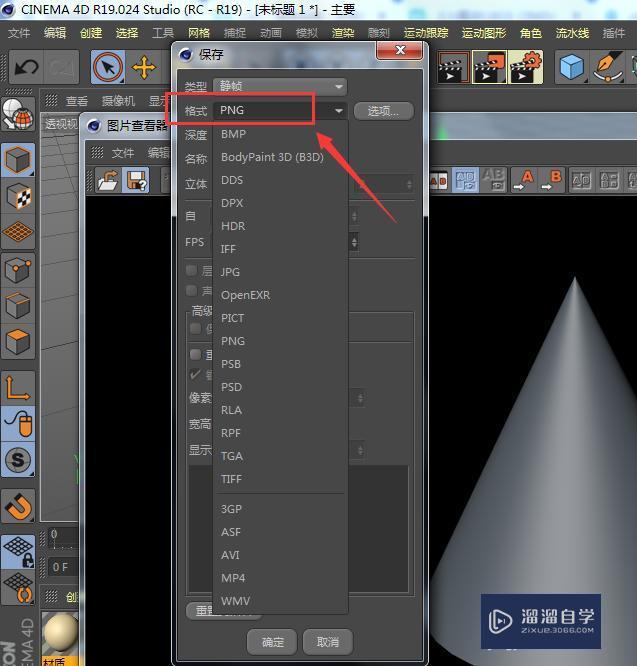
Task: Activate Edges mode icon
Action: click(x=18, y=305)
